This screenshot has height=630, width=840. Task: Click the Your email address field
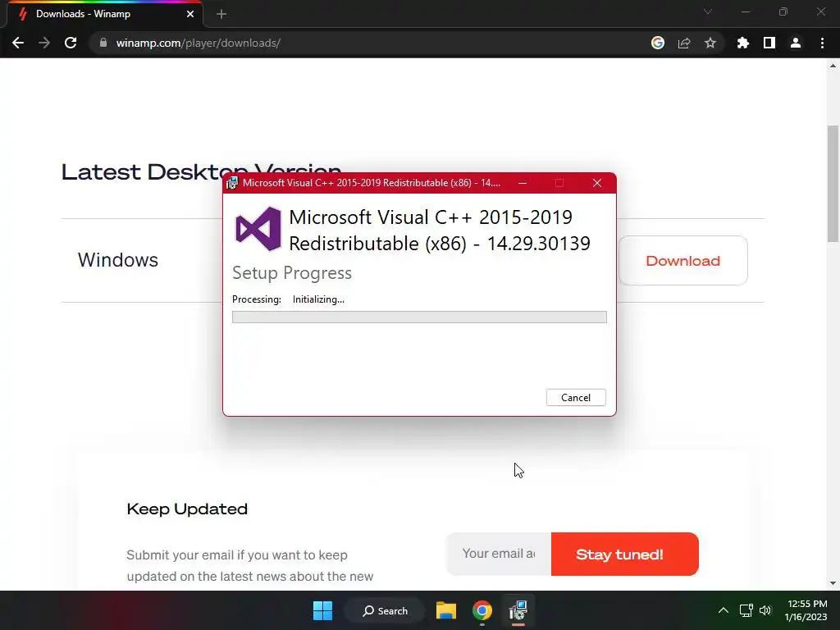499,554
